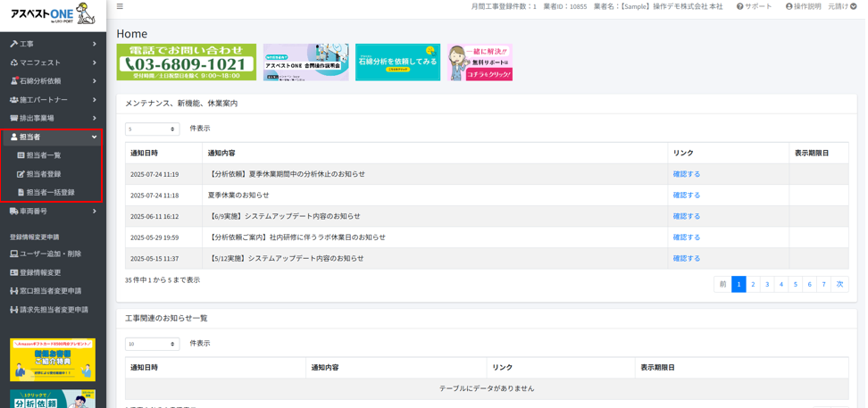Open ユーザー追加・削除 in the sidebar
Image resolution: width=868 pixels, height=408 pixels.
50,254
